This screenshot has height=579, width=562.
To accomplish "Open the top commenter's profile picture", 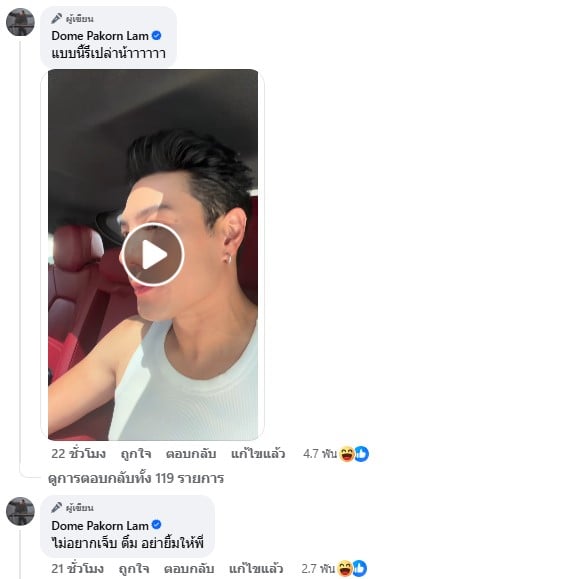I will [20, 22].
